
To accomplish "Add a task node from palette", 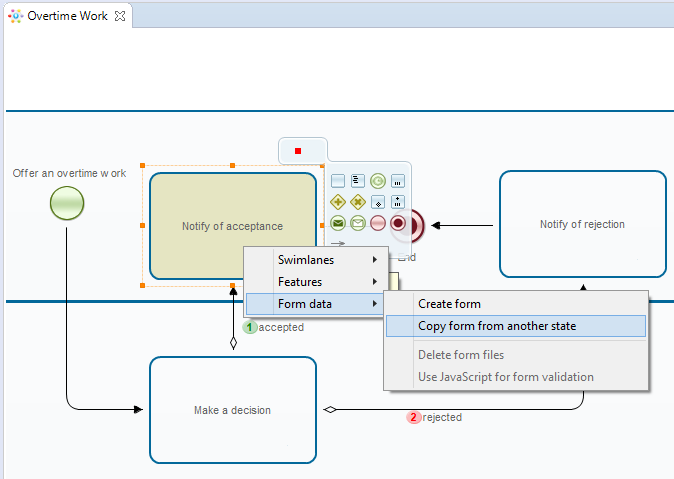I will (338, 181).
